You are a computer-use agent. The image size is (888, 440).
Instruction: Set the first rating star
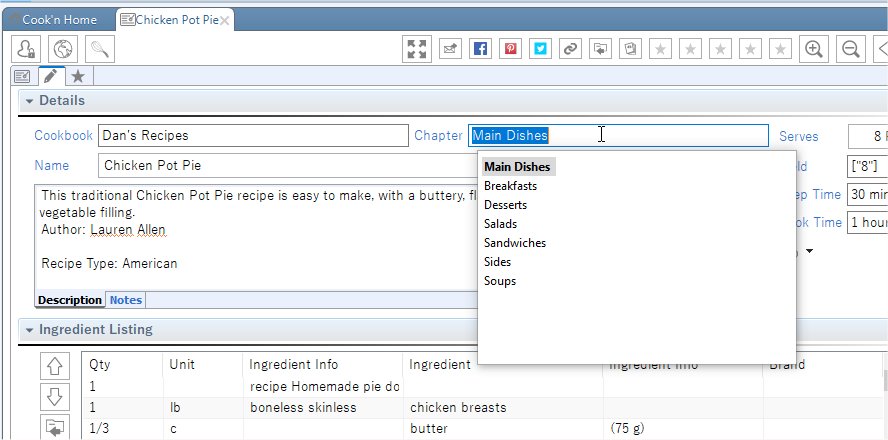(661, 48)
